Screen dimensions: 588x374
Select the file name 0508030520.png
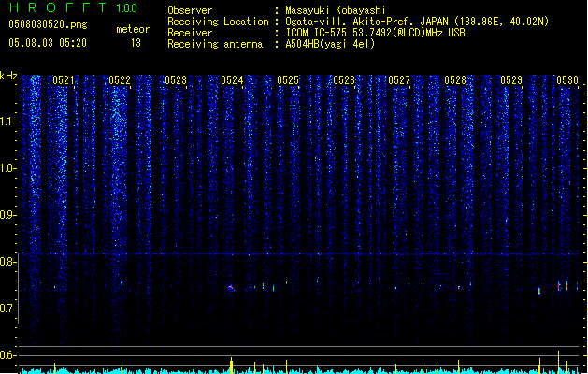[x=48, y=24]
